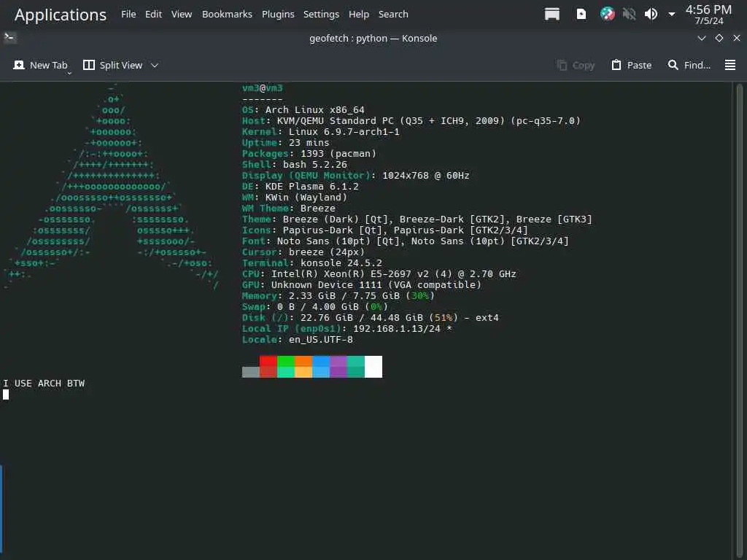Expand the hidden system tray arrow
Viewport: 747px width, 560px height.
[672, 15]
